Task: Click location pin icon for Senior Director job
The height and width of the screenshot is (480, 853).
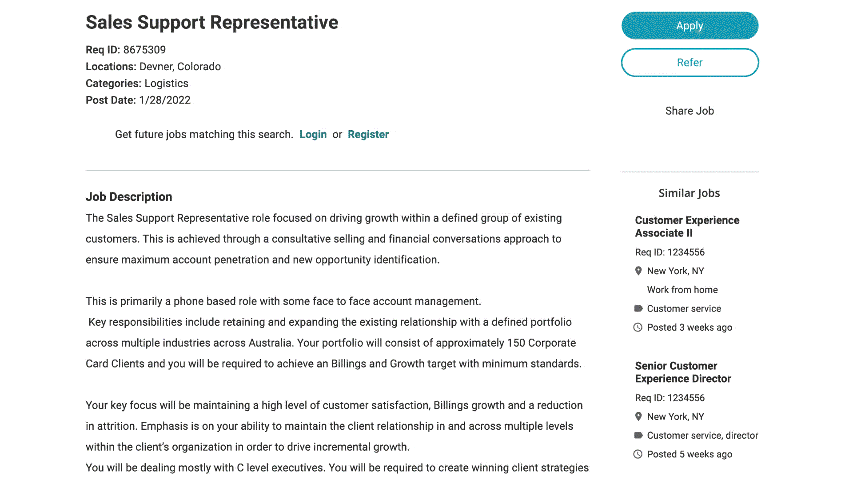Action: (x=639, y=417)
